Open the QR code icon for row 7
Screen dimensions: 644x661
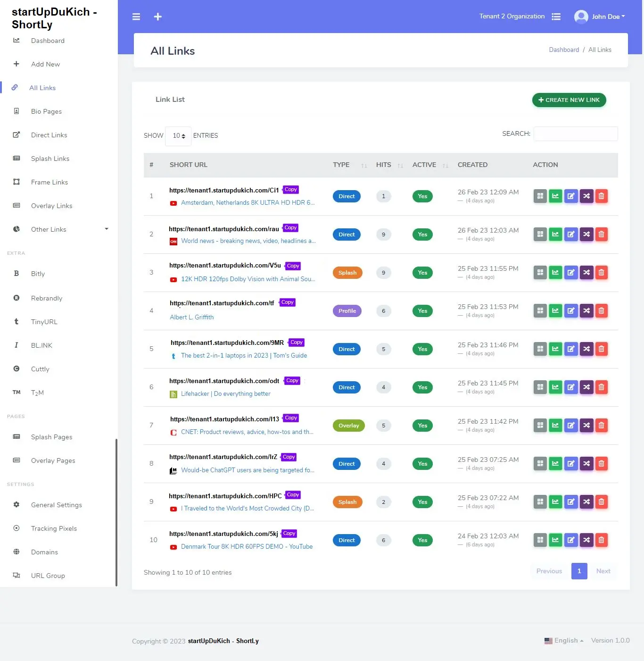coord(540,426)
